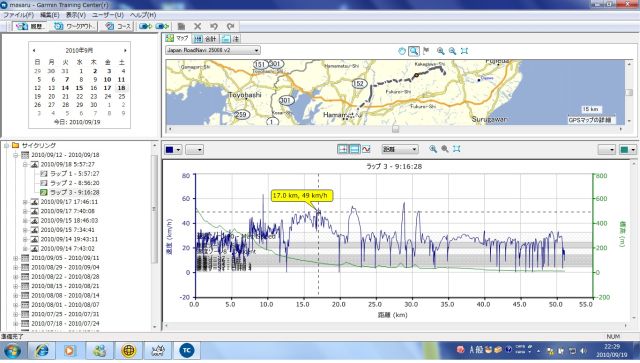
Task: Expand the 2010/08/22 - 2010/08/28 week node
Action: [16, 277]
